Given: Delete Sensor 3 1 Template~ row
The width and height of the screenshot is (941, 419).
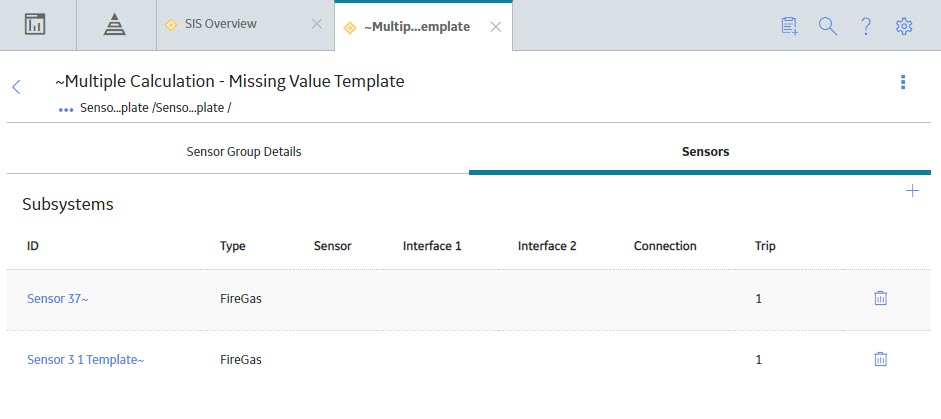Looking at the screenshot, I should tap(880, 359).
